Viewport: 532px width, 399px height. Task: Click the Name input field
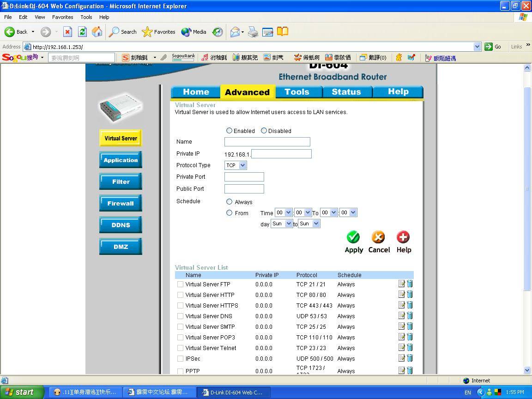267,142
